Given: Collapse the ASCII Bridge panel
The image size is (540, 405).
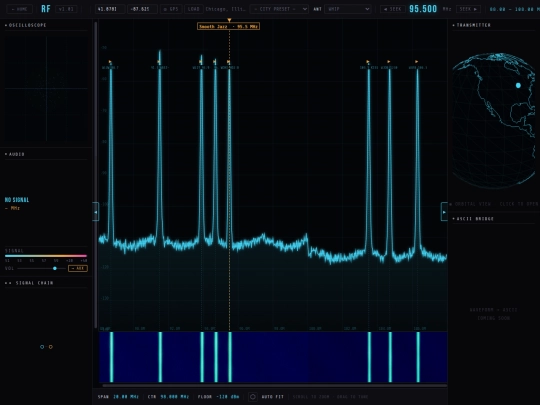Looking at the screenshot, I should click(x=473, y=219).
